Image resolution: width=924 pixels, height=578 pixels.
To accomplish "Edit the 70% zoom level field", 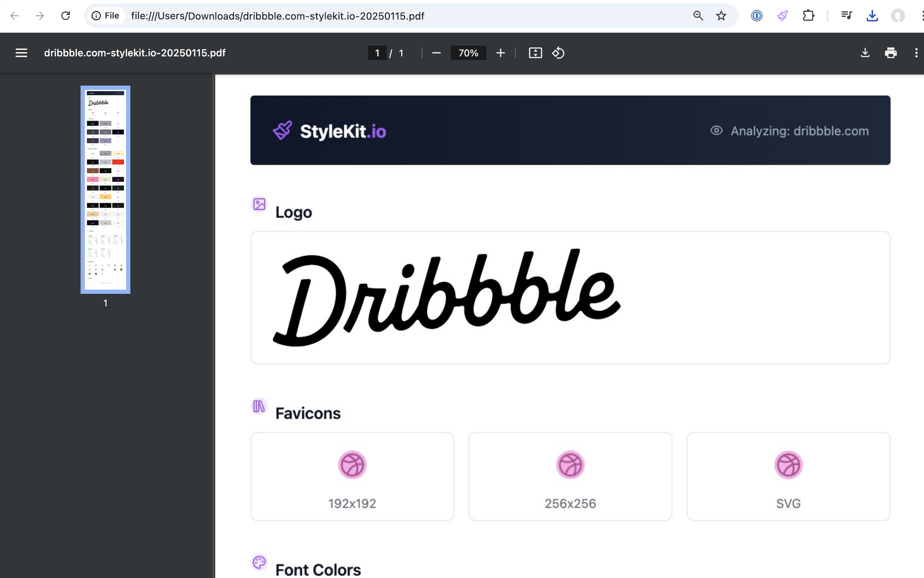I will click(x=468, y=53).
